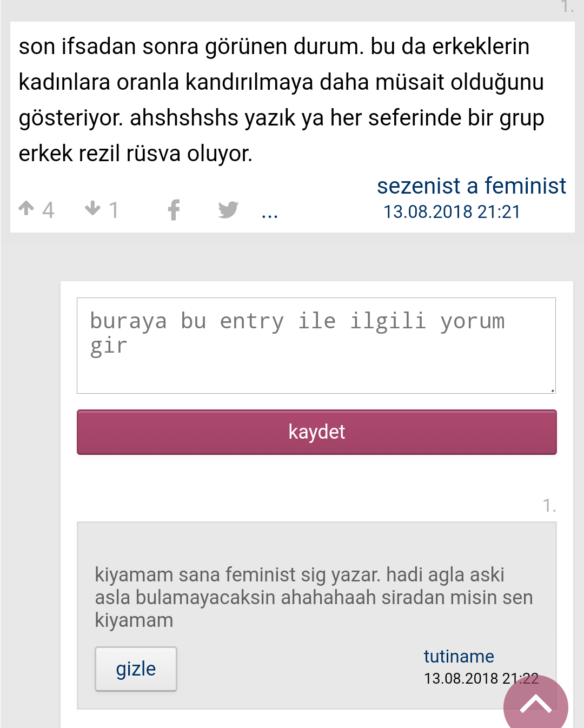Viewport: 584px width, 728px height.
Task: Select the downvote count number 1
Action: 114,210
